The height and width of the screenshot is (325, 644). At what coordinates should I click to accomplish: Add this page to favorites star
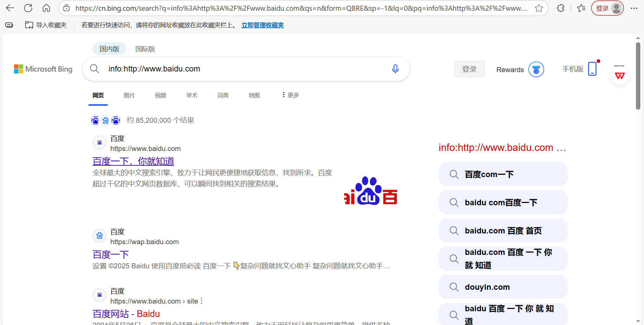[539, 8]
